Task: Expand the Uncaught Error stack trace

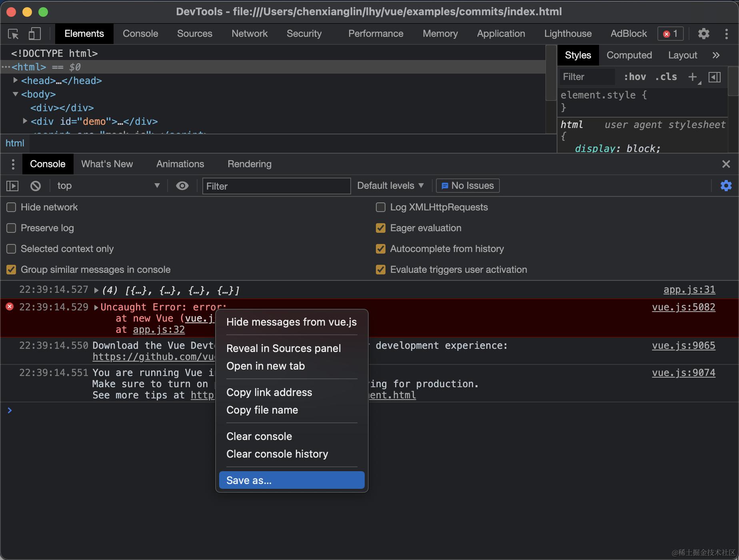Action: click(96, 307)
